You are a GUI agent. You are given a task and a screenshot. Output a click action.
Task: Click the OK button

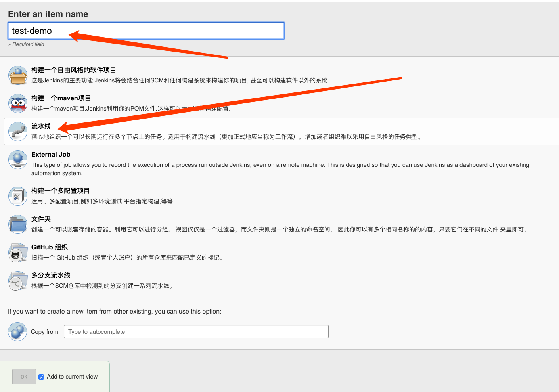(24, 377)
